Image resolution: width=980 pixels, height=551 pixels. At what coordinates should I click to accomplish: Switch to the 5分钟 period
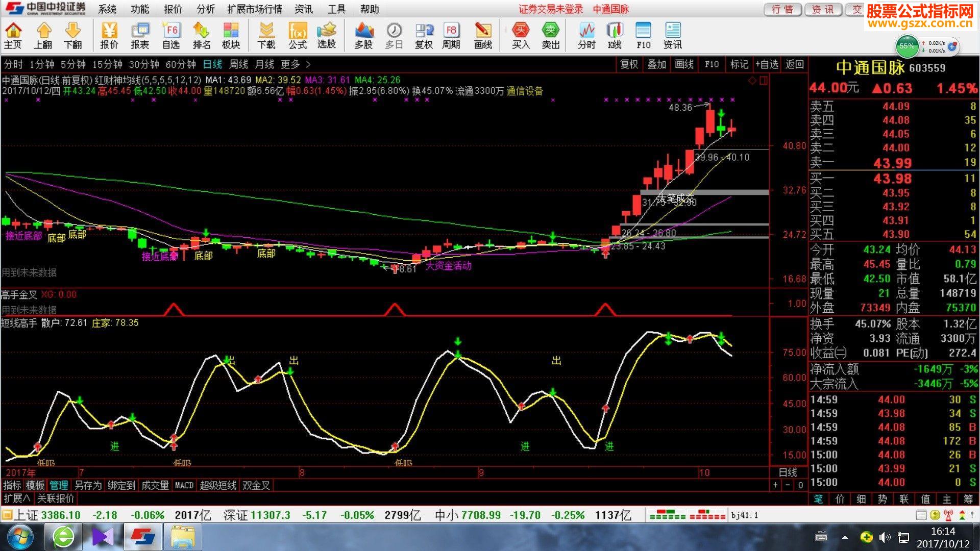click(x=73, y=64)
